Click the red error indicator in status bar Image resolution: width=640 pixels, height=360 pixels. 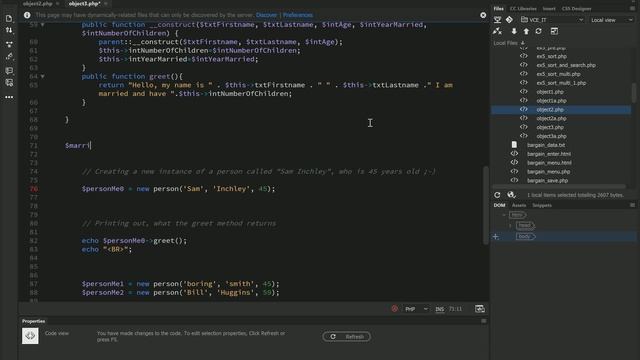394,309
